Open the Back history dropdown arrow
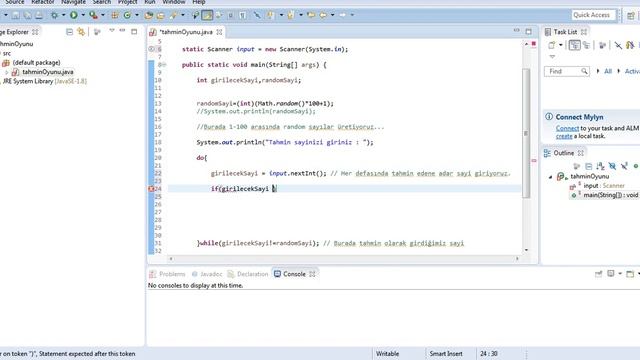This screenshot has height=360, width=640. tap(333, 15)
